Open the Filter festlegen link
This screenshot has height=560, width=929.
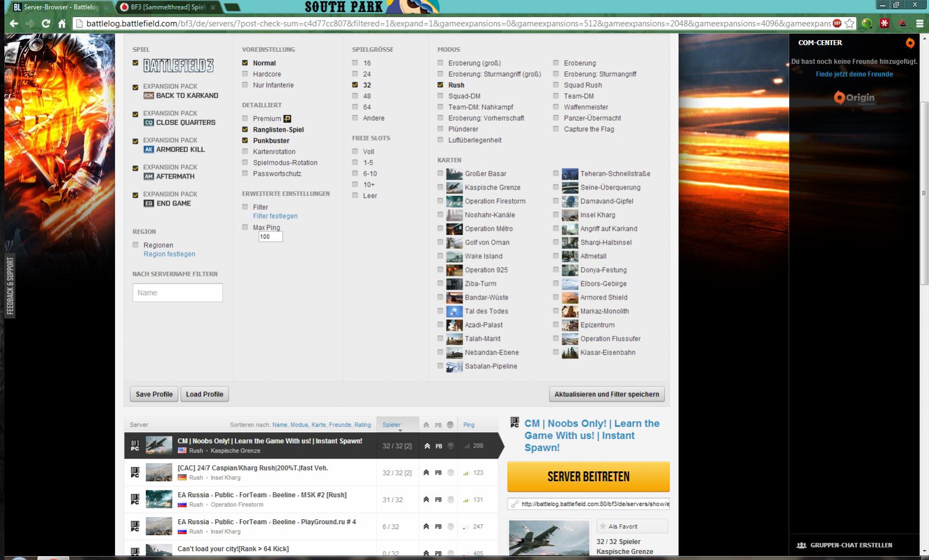[275, 216]
